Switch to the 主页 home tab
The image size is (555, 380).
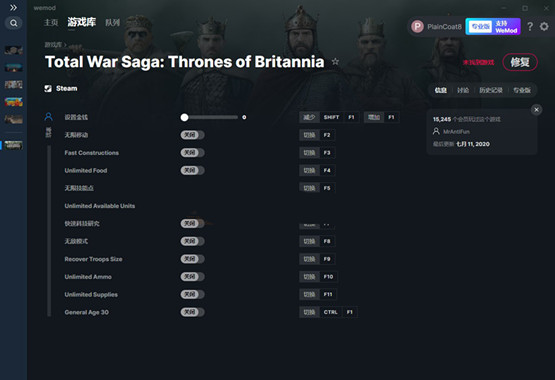pyautogui.click(x=51, y=23)
